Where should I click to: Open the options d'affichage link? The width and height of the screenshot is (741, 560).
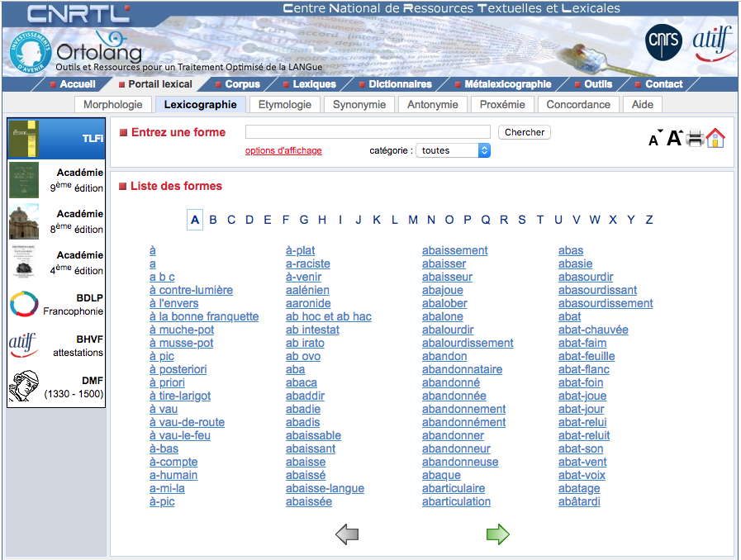point(283,150)
